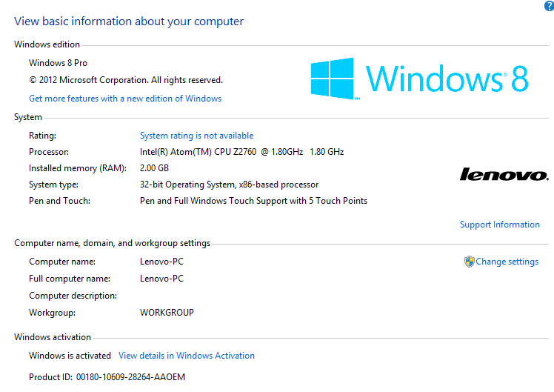Select the Pen and Full Windows Touch Support text
Image resolution: width=554 pixels, height=392 pixels.
coord(253,201)
